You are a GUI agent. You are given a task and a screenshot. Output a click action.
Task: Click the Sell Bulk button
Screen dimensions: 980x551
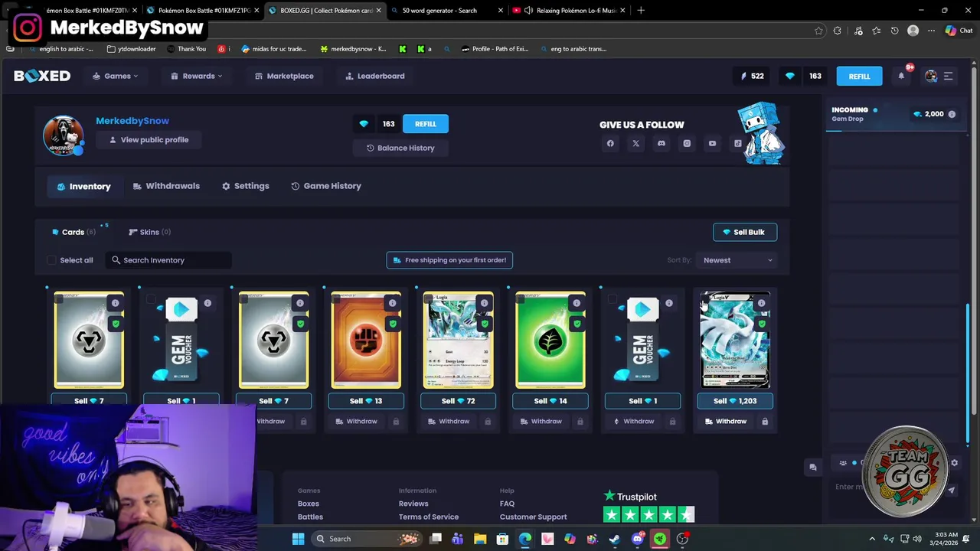click(745, 232)
